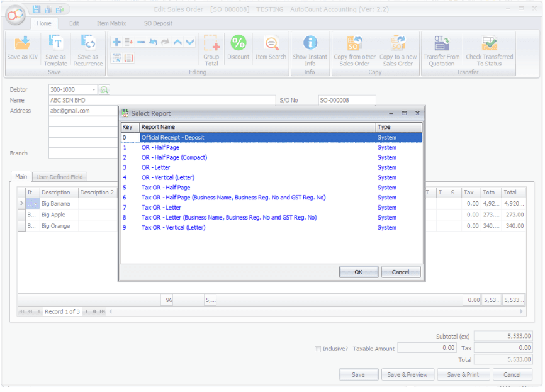Image resolution: width=545 pixels, height=392 pixels.
Task: Cancel the Select Report dialog
Action: [400, 272]
